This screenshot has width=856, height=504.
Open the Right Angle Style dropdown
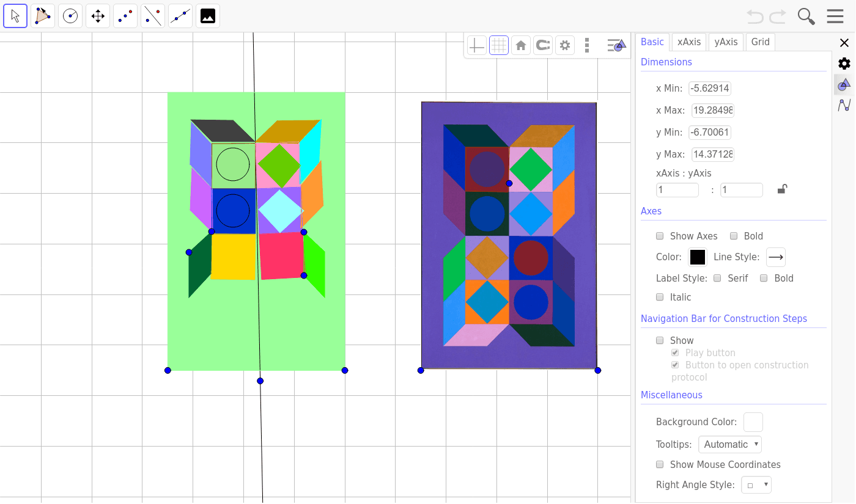[756, 485]
